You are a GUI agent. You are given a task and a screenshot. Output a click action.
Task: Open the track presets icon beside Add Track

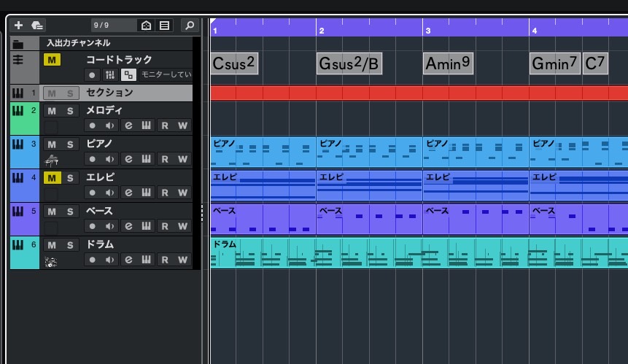point(37,26)
